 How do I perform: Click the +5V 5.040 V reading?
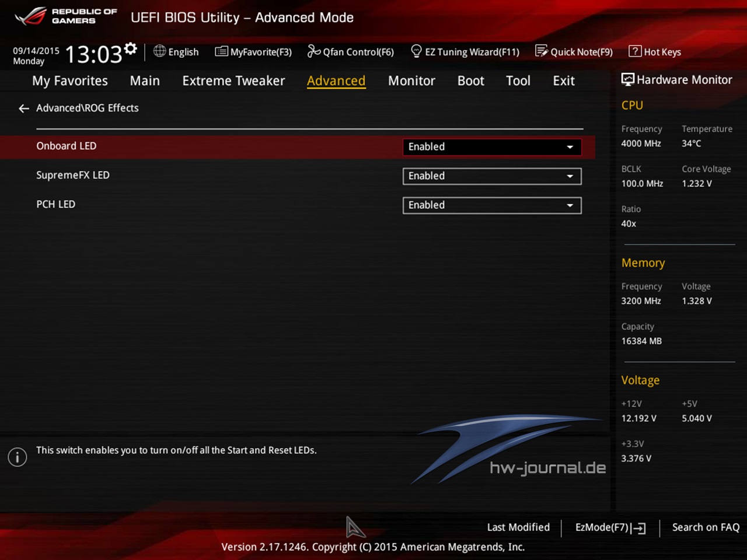(x=697, y=418)
